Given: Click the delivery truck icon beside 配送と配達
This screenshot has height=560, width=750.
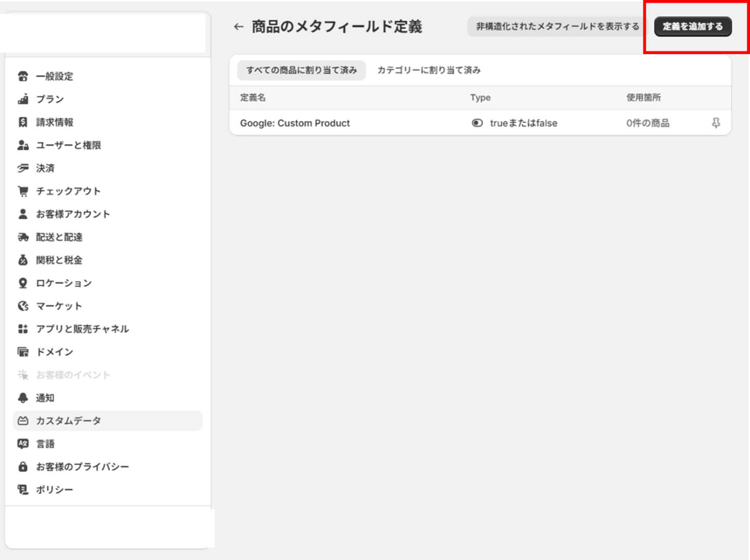Looking at the screenshot, I should (23, 237).
